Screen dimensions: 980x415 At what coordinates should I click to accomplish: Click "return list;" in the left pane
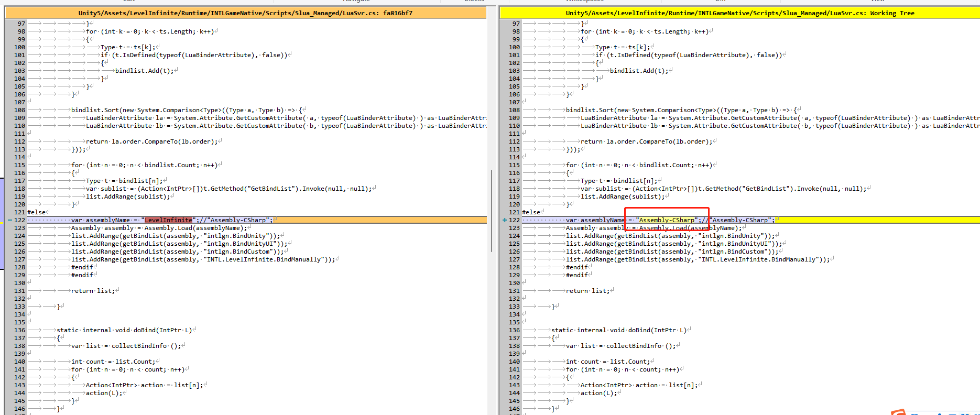(93, 291)
